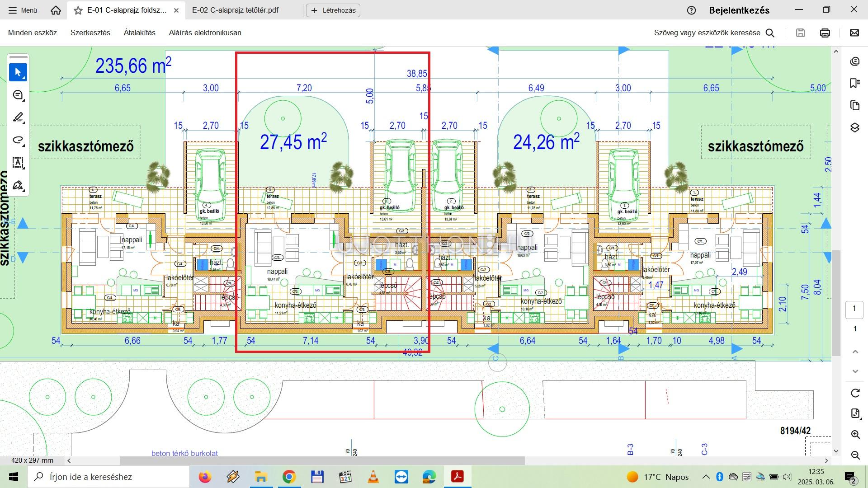Viewport: 868px width, 488px height.
Task: Open VLC media player from taskbar
Action: (x=373, y=477)
